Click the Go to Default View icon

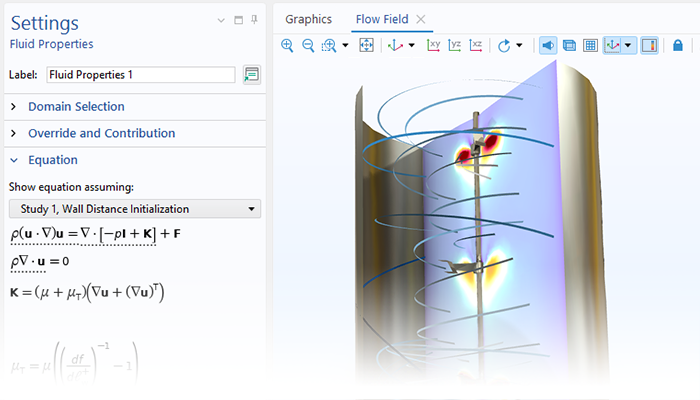pyautogui.click(x=395, y=45)
